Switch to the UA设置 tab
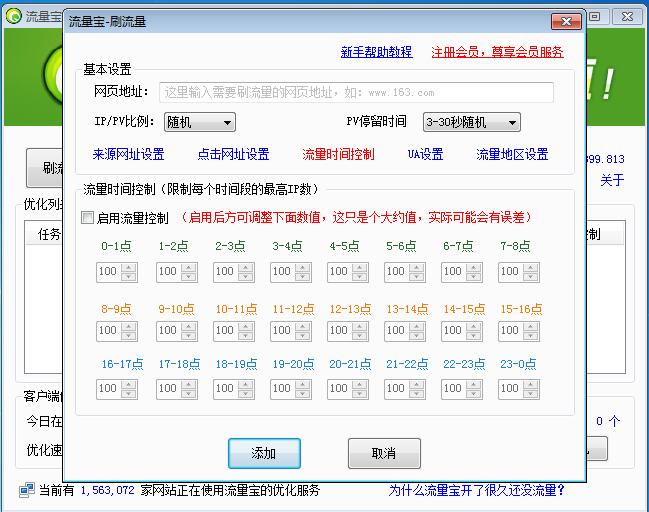This screenshot has width=649, height=512. [425, 154]
